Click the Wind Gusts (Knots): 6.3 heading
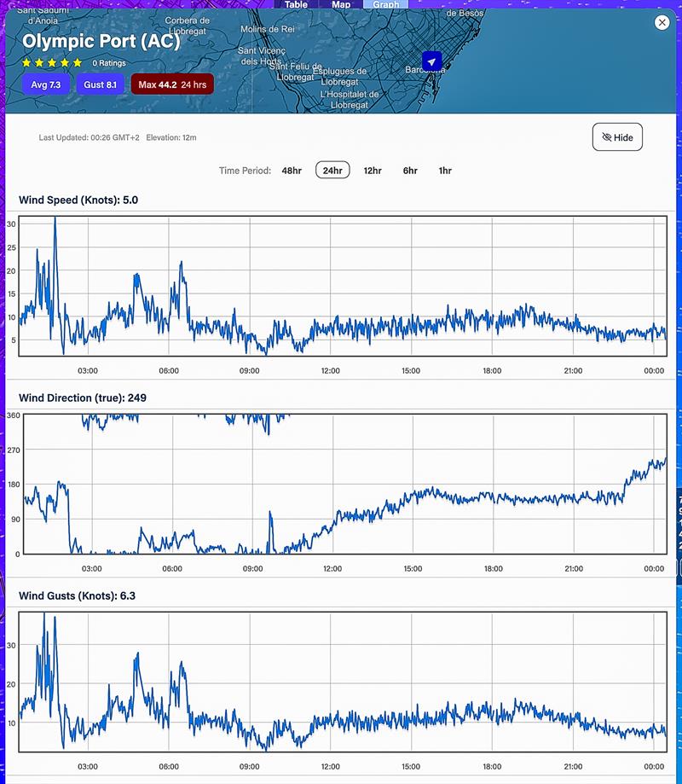Viewport: 682px width, 784px height. point(77,596)
